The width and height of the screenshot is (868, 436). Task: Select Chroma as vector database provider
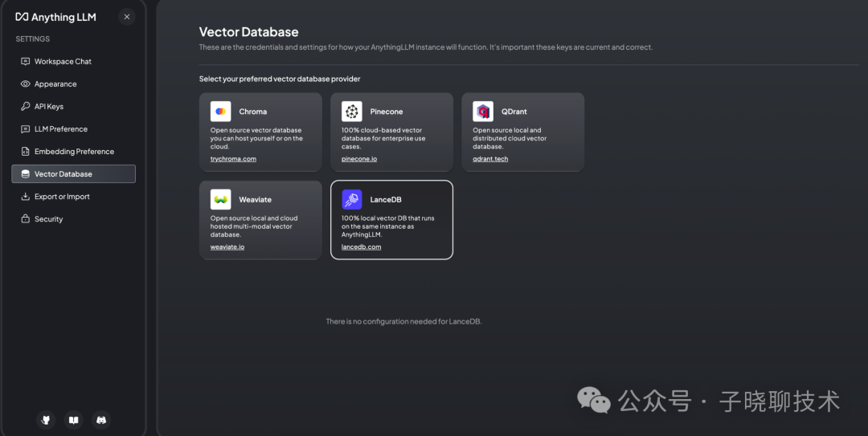[x=260, y=132]
